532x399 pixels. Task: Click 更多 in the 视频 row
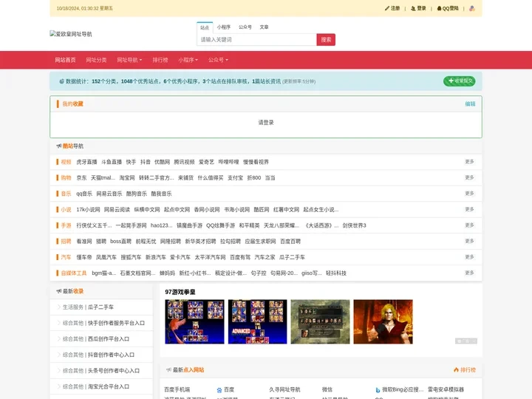click(470, 162)
